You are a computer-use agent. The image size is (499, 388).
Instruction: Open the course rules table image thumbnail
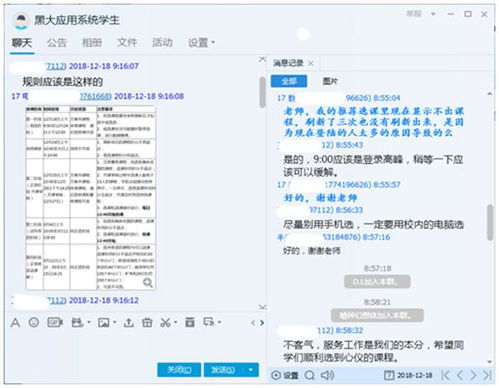pos(90,198)
